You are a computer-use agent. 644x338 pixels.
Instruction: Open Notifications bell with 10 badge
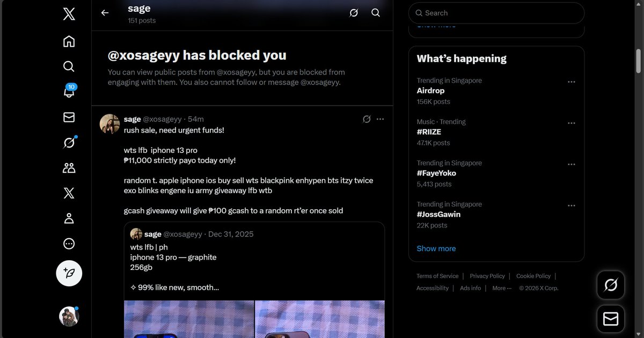[x=69, y=91]
